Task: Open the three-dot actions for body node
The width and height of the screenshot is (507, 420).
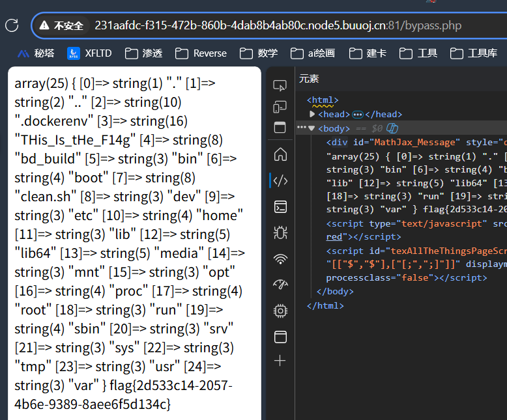Action: tap(301, 127)
